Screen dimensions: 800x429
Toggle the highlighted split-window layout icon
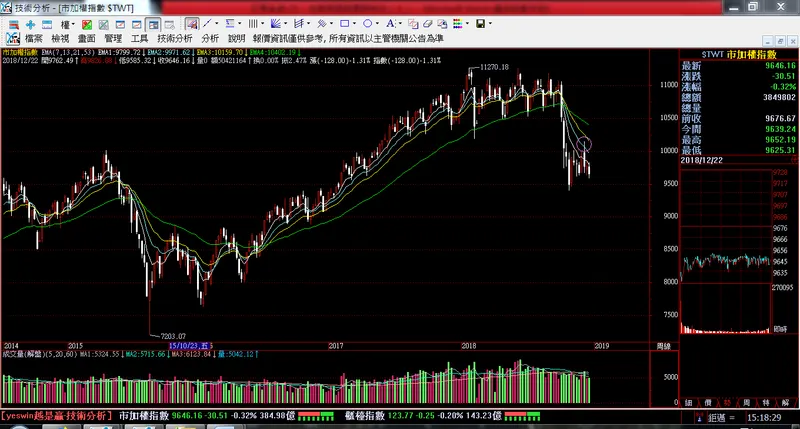153,24
